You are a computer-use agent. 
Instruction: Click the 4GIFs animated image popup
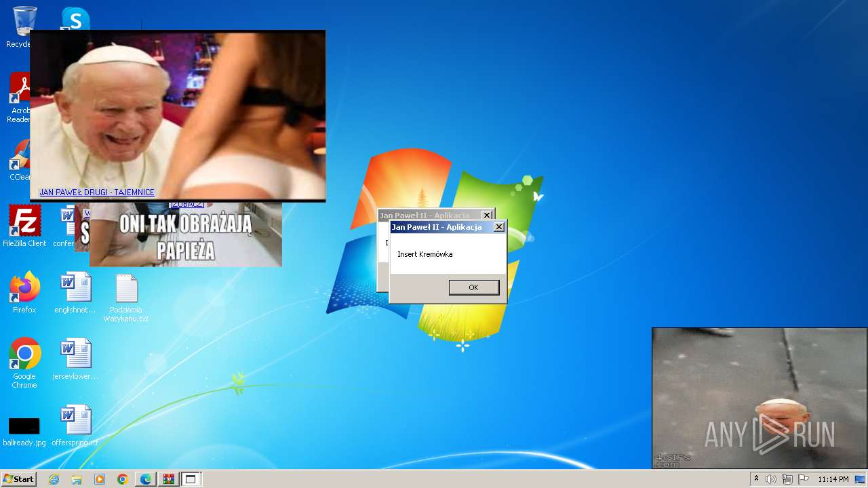pos(759,399)
